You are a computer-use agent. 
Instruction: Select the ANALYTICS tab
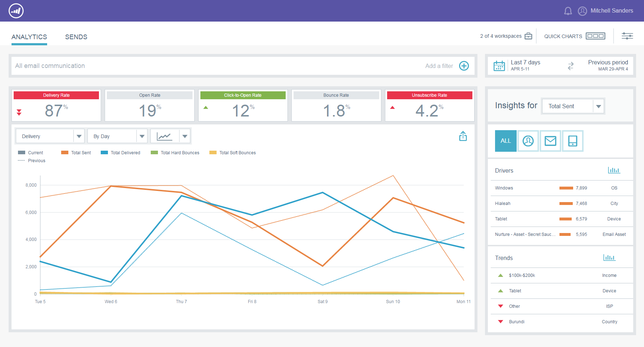coord(29,37)
